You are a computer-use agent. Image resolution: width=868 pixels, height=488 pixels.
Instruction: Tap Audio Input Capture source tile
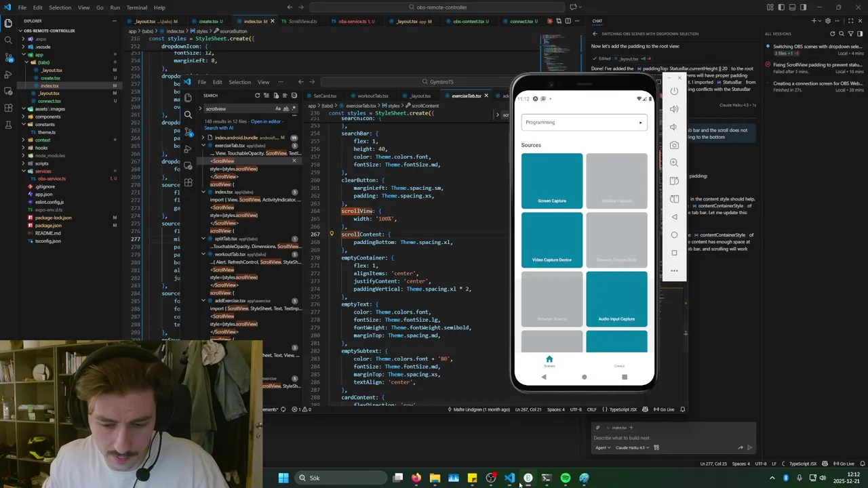616,299
